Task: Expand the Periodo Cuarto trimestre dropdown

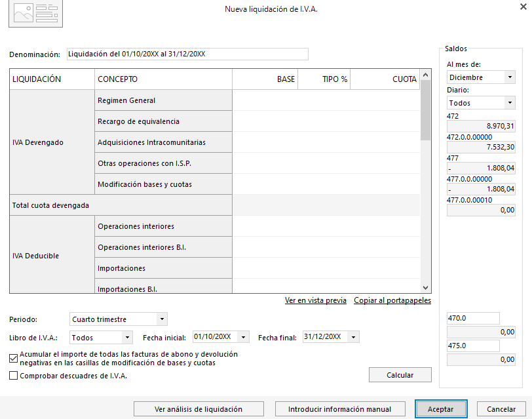Action: (x=162, y=319)
